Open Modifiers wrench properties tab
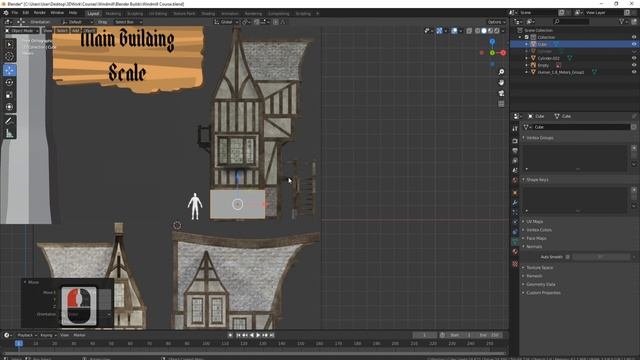Screen dimensions: 640x360 (515, 203)
